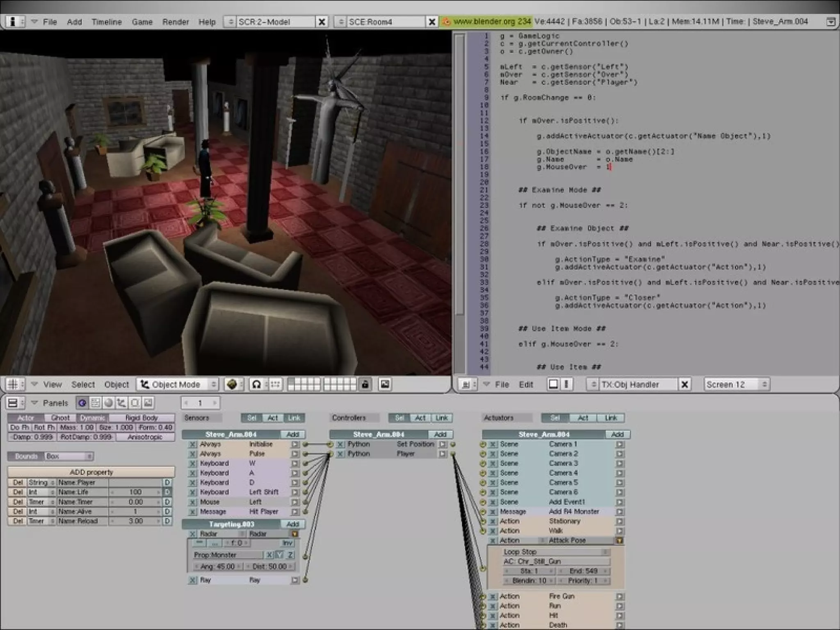The image size is (840, 630).
Task: Open the Bounds Box type dropdown
Action: (68, 456)
